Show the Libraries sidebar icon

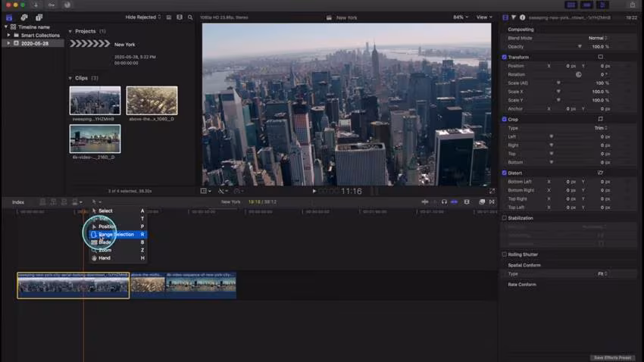click(9, 17)
